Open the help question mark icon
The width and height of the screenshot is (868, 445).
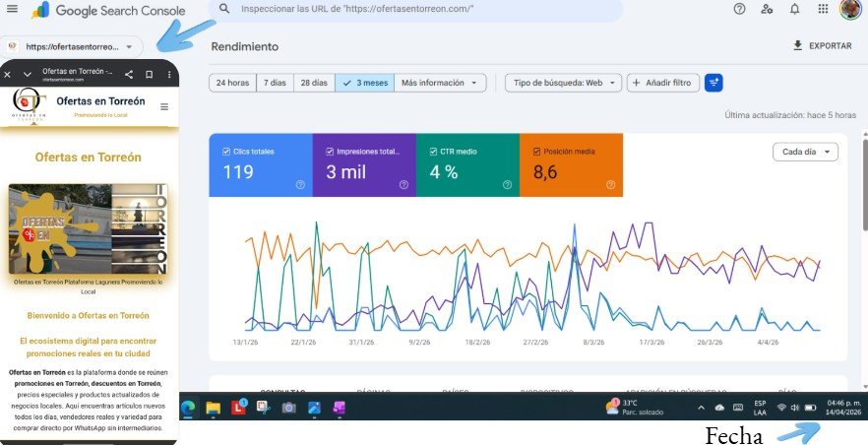(739, 9)
